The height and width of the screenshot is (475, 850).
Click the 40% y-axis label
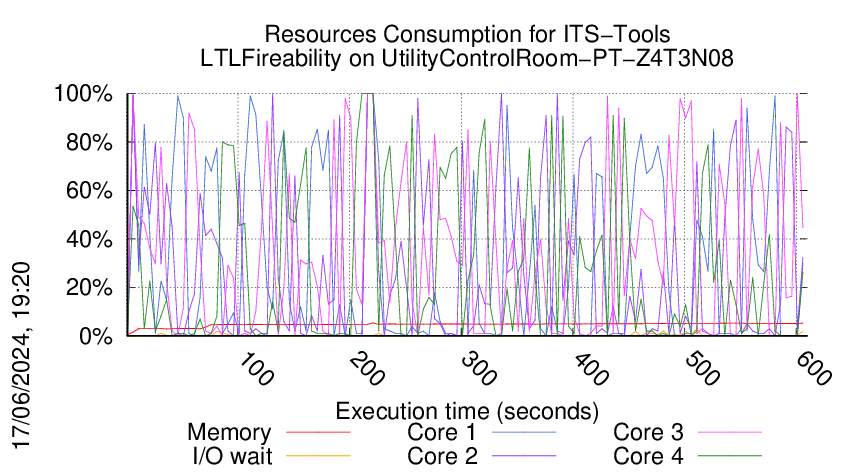click(89, 239)
